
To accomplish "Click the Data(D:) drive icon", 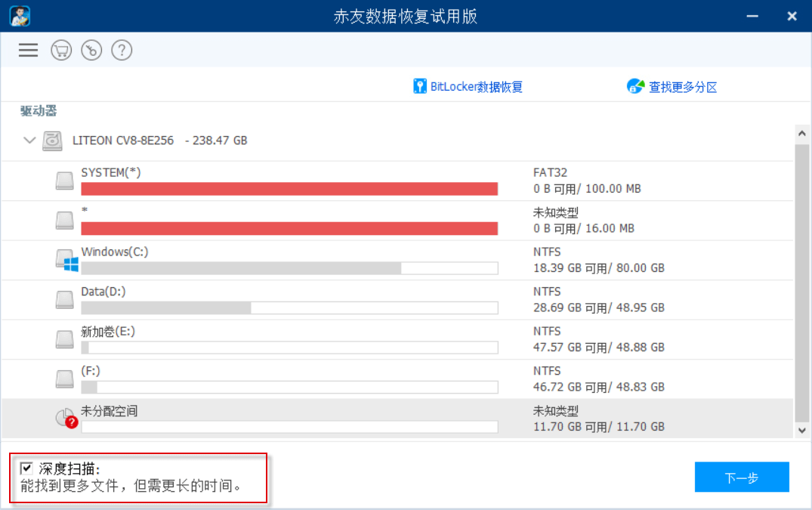I will click(65, 300).
